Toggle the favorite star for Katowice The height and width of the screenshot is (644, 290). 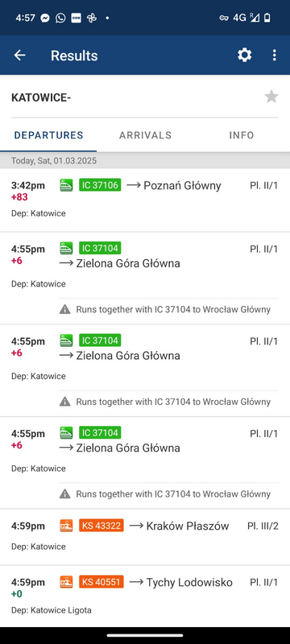coord(271,97)
